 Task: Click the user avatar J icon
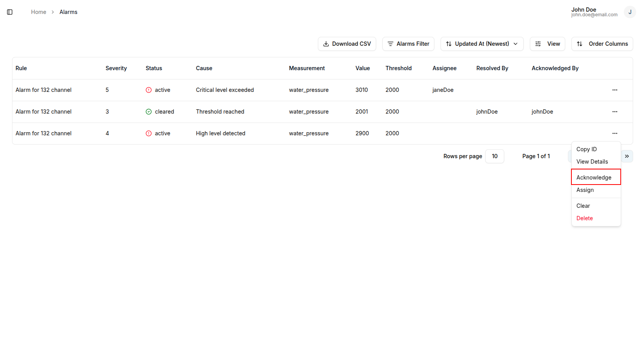(630, 12)
